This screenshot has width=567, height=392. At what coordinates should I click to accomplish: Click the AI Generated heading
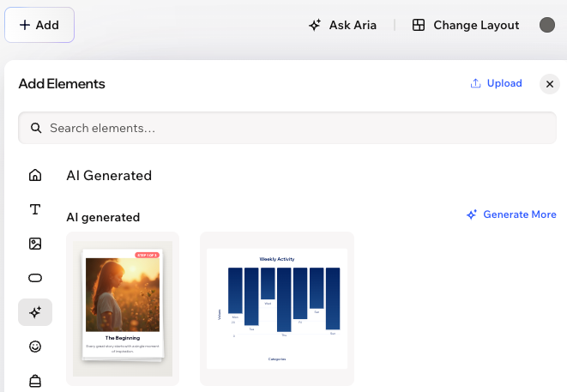[109, 175]
